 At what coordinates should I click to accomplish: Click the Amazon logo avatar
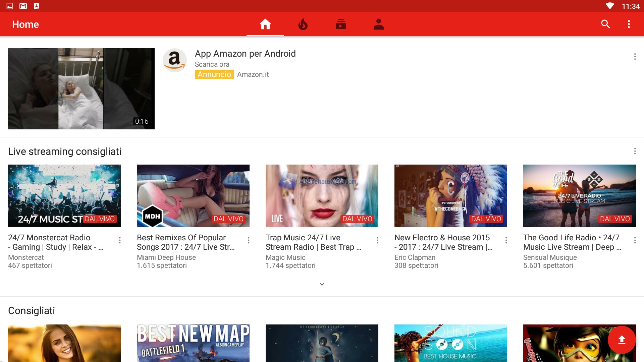pos(174,60)
